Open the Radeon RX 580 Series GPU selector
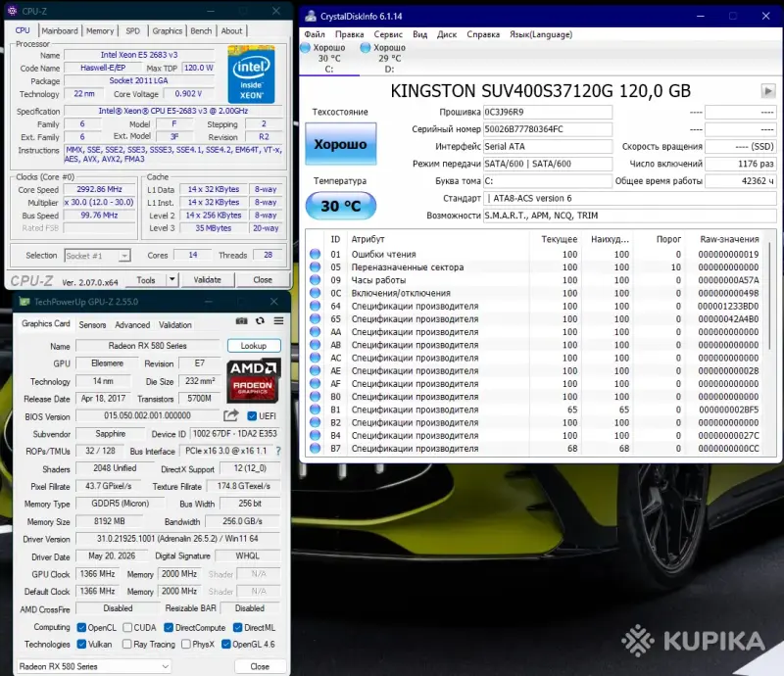 click(93, 666)
